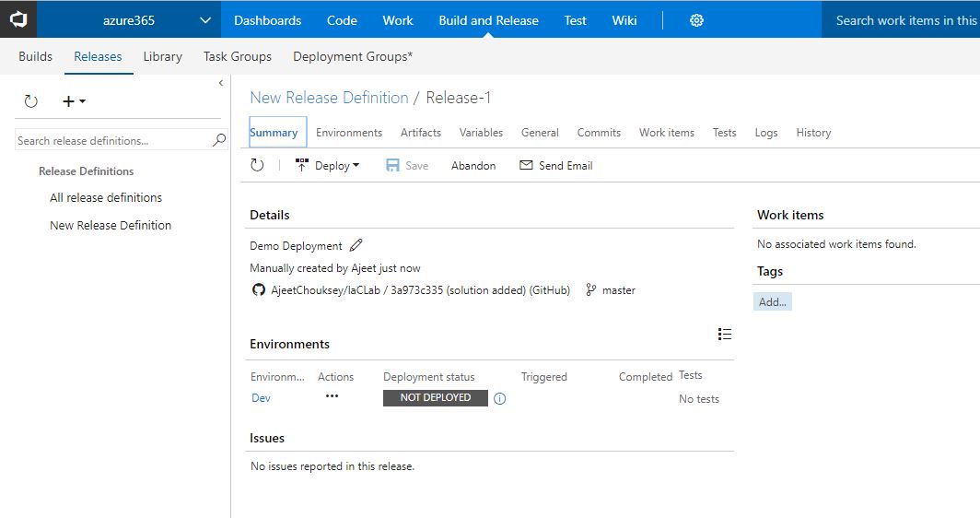Screen dimensions: 980x518
Task: Open the Test hub
Action: coord(575,20)
